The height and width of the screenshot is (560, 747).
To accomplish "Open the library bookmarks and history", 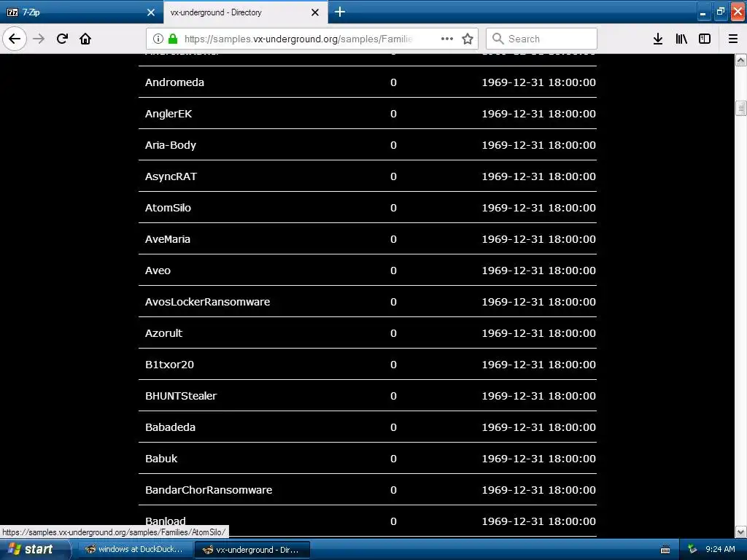I will [681, 39].
